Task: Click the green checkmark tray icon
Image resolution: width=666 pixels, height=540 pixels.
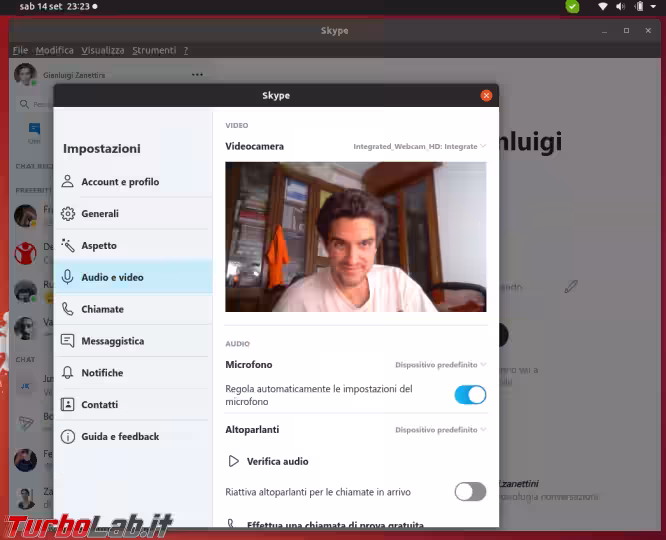Action: [572, 7]
